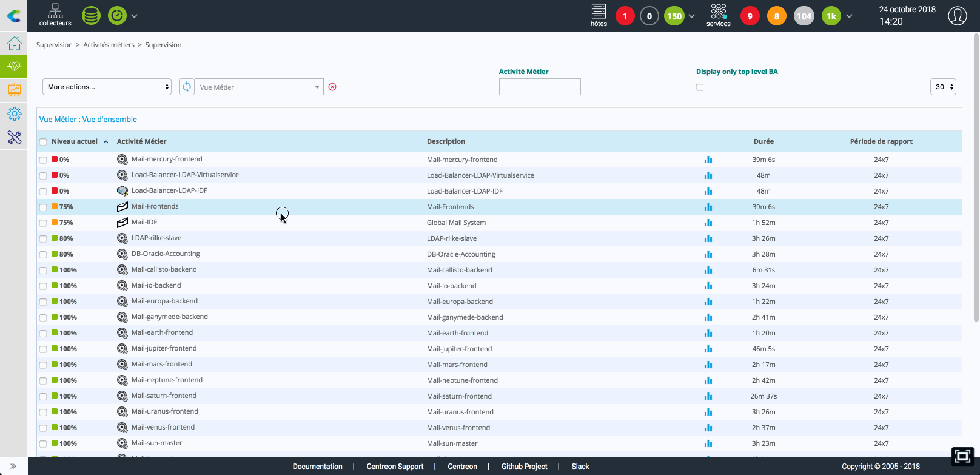Expand the hosts status chevron
Screen dimensions: 980x475
(691, 16)
